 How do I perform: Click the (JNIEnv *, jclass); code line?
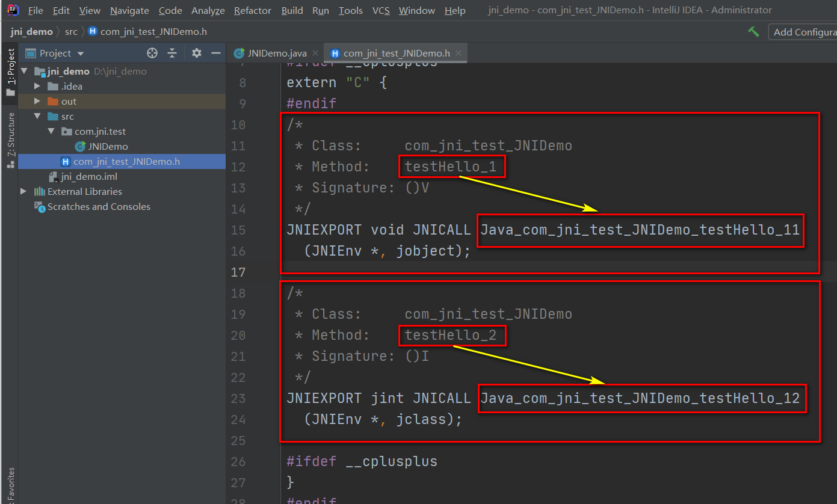click(x=383, y=419)
